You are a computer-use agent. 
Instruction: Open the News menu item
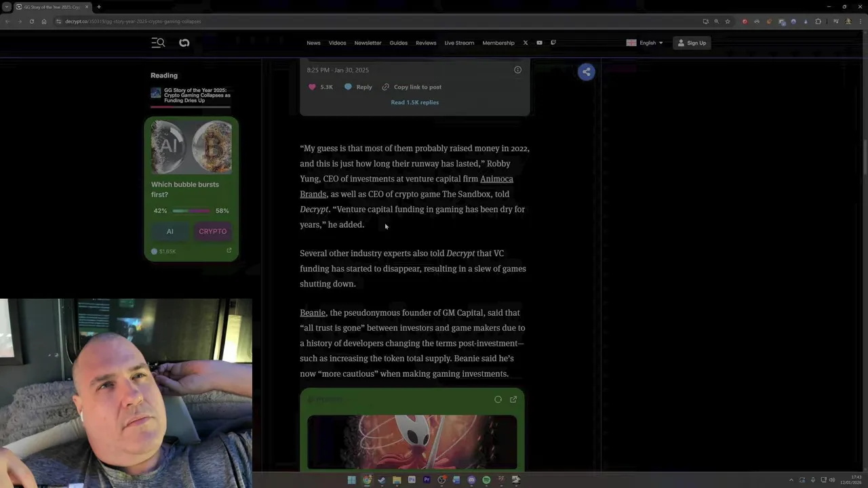[x=313, y=43]
